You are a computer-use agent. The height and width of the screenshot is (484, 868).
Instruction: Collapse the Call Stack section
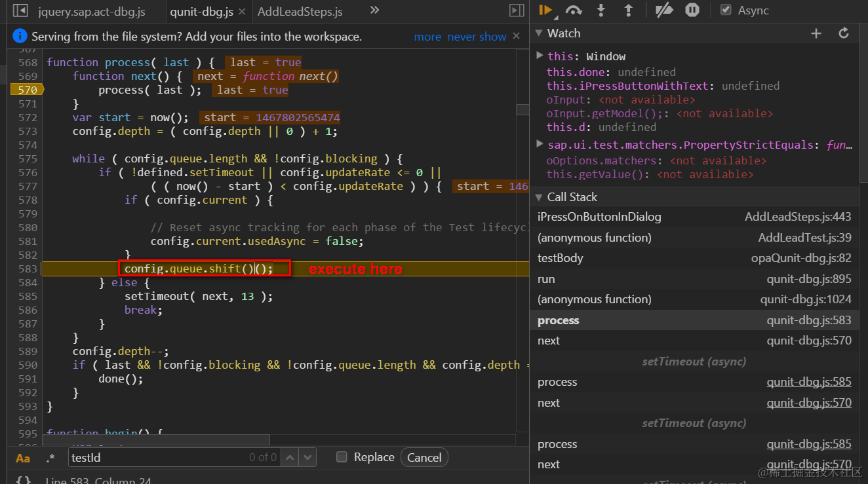coord(539,197)
